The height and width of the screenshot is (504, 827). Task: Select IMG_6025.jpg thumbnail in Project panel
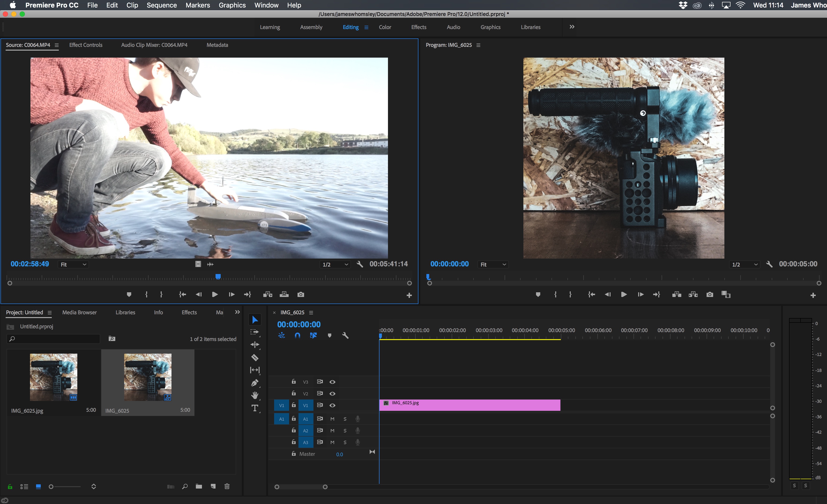[x=53, y=377]
